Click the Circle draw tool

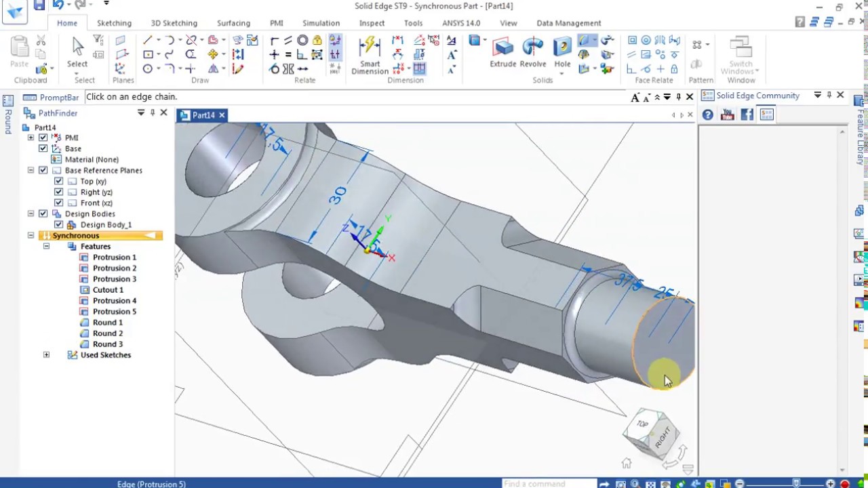tap(147, 69)
